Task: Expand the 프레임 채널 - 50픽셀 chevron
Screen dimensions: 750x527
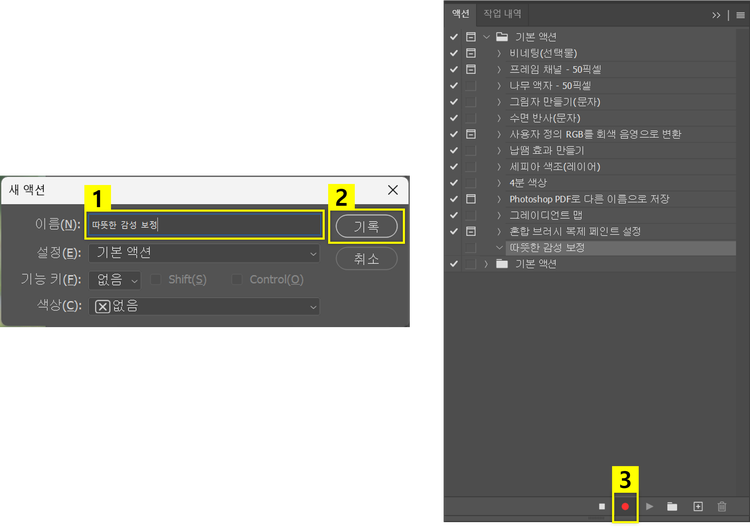Action: pos(499,69)
